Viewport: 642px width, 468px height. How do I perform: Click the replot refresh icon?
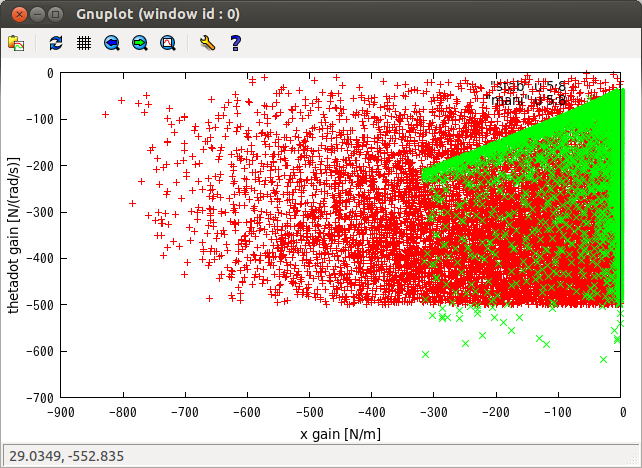56,43
